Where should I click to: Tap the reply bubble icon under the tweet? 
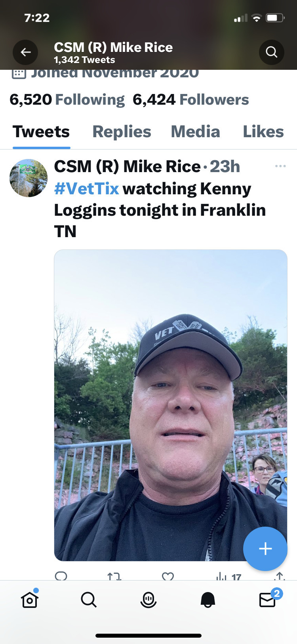pos(61,576)
